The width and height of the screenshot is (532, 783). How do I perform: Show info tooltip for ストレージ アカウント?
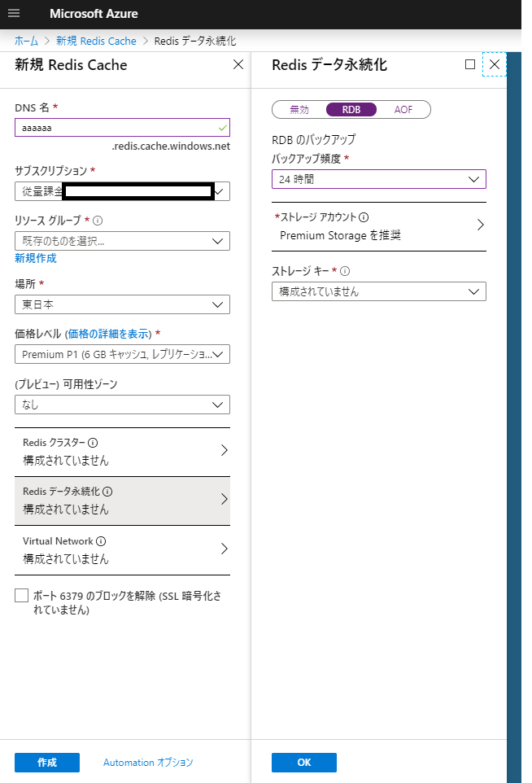pos(364,217)
